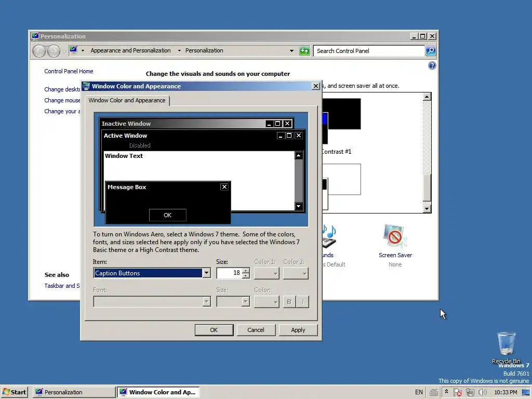Click preview Active Window close caption button
532x399 pixels.
pos(299,136)
